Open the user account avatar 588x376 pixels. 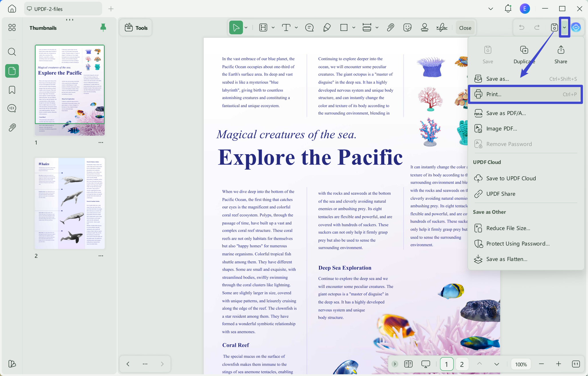point(525,9)
